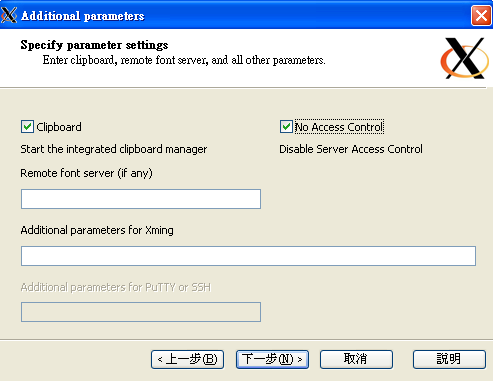Open help with the 說明 button
This screenshot has height=381, width=493.
[449, 359]
